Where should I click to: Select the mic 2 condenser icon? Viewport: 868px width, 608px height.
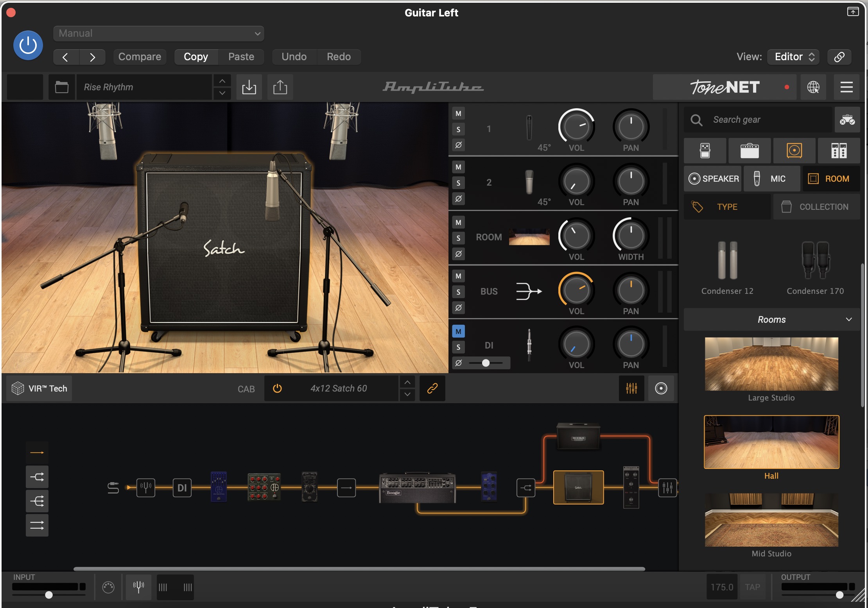coord(529,182)
